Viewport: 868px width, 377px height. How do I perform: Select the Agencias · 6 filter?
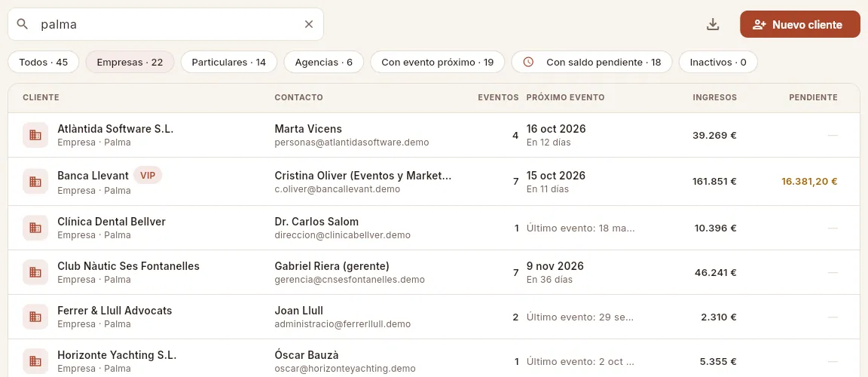point(324,62)
